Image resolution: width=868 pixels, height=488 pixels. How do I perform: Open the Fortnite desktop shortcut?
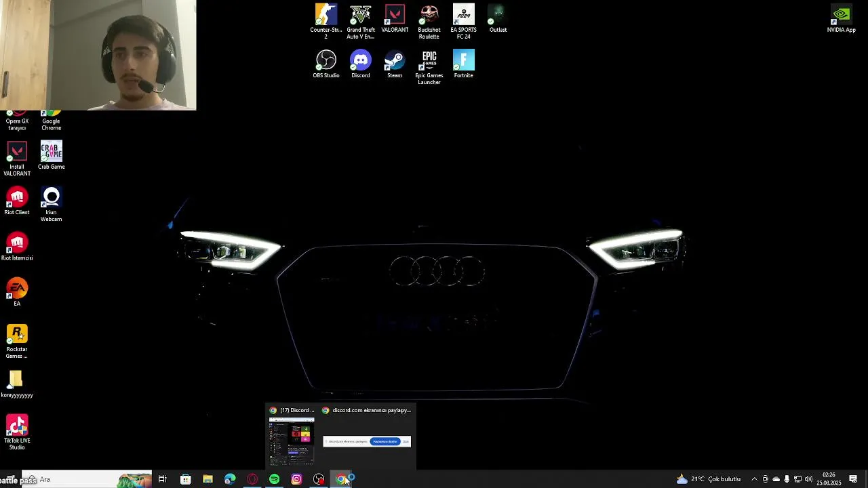[464, 64]
